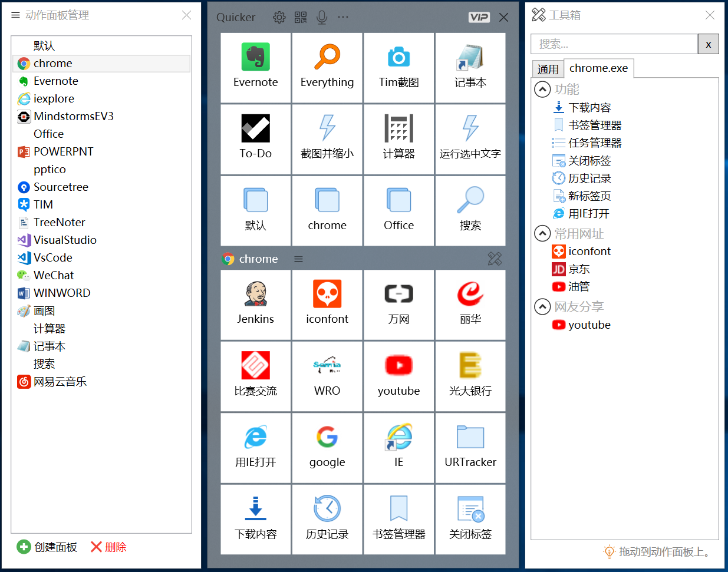Open the URTracker folder tile
The width and height of the screenshot is (728, 572).
click(470, 448)
